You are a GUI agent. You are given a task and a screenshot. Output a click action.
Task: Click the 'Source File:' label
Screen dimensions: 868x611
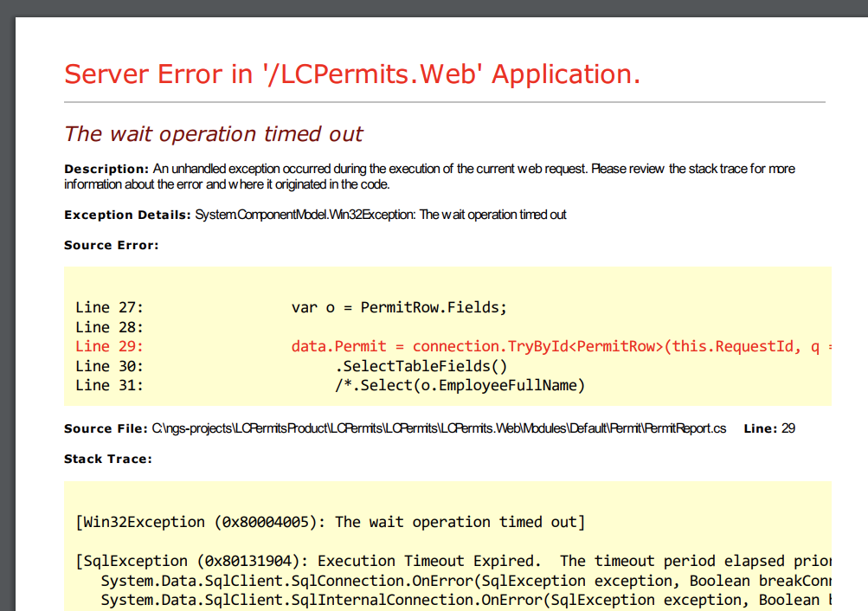[106, 428]
